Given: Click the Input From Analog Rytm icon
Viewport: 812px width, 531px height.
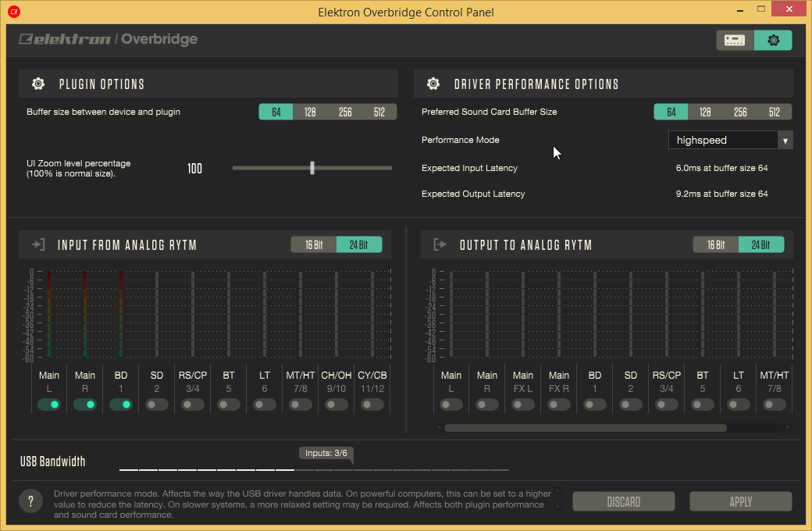Looking at the screenshot, I should (x=37, y=245).
